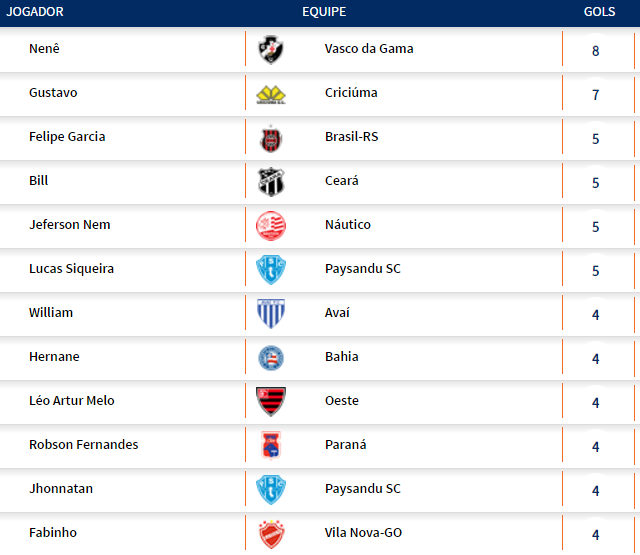This screenshot has height=555, width=640.
Task: Click player name Felipe Garcia
Action: (x=67, y=137)
